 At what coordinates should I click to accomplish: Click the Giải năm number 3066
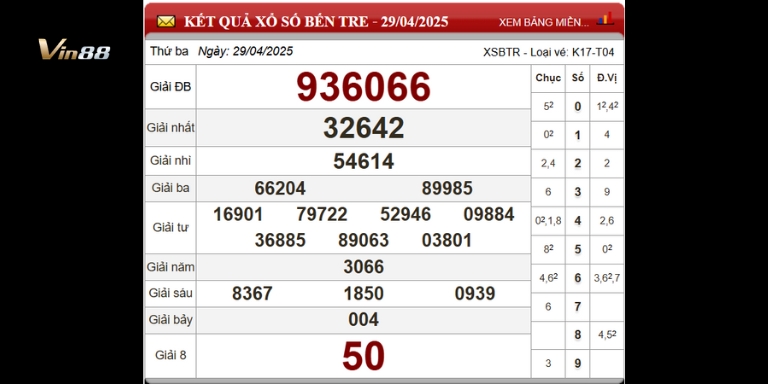[363, 267]
